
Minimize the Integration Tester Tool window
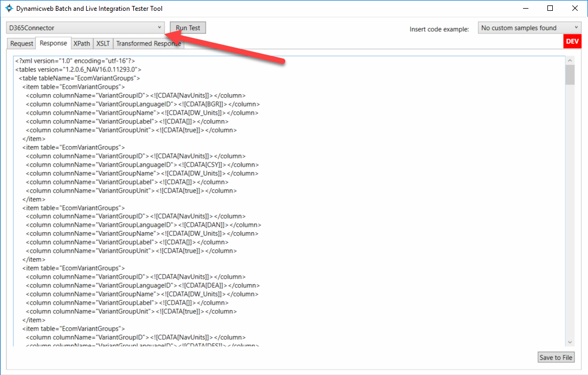(525, 9)
